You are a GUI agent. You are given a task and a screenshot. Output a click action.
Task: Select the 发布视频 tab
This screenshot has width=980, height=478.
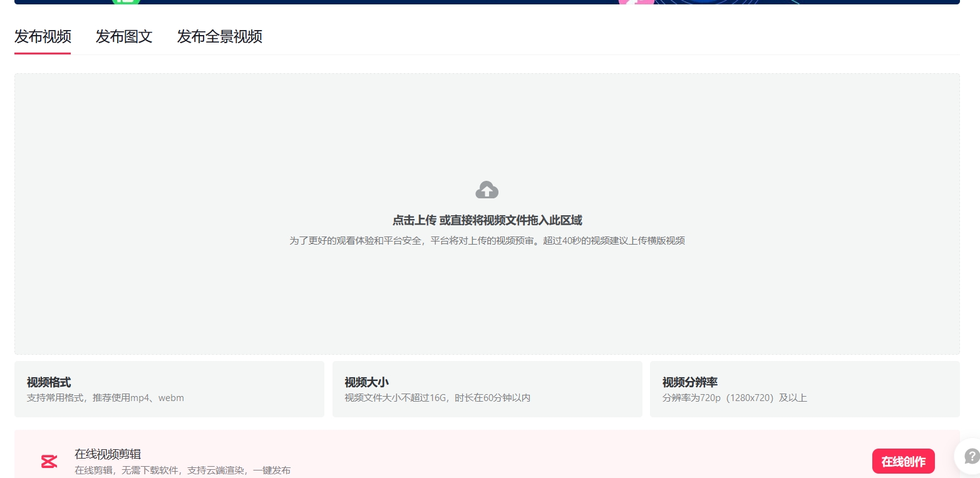[42, 38]
